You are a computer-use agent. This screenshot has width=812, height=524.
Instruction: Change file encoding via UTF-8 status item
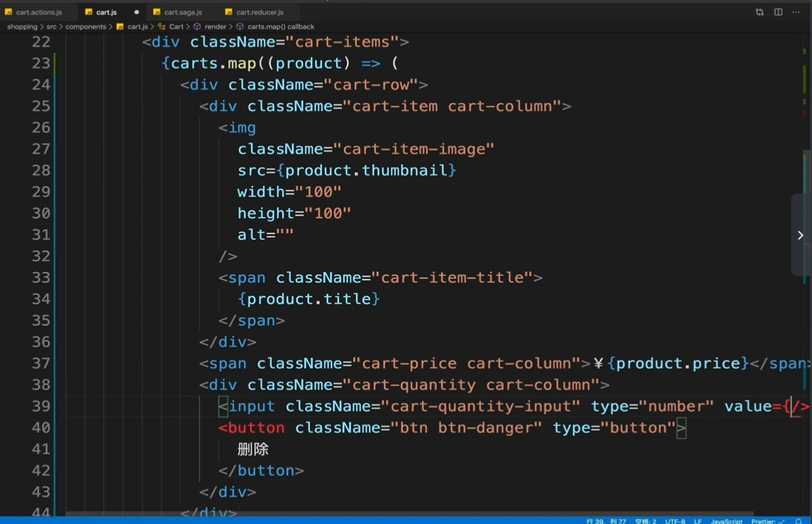point(675,521)
